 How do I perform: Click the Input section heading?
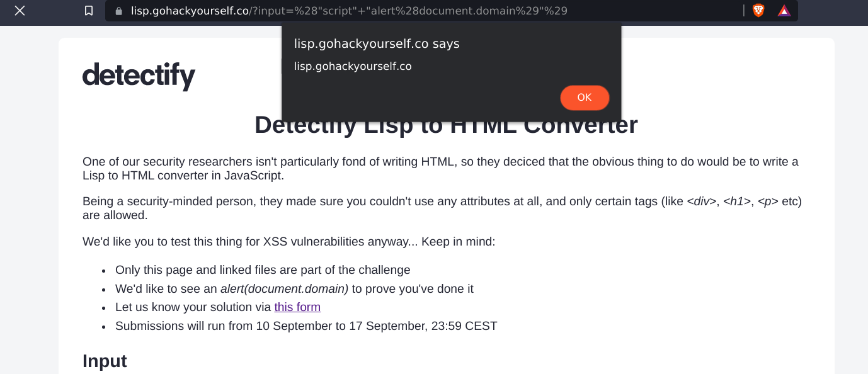(x=105, y=361)
